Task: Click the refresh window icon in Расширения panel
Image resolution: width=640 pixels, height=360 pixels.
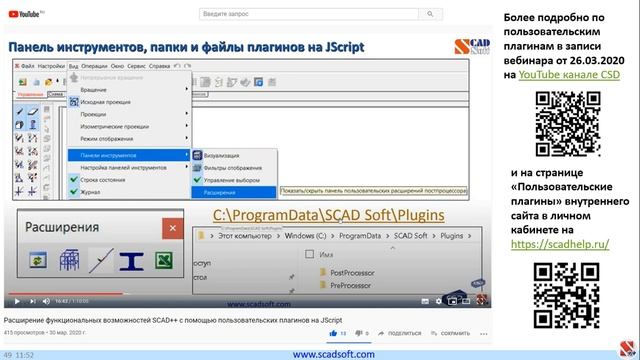Action: [38, 260]
